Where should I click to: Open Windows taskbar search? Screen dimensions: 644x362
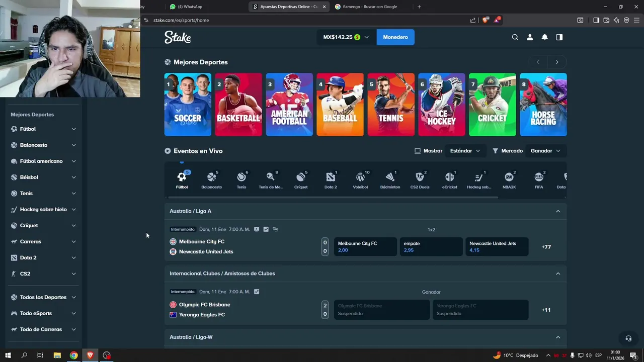point(24,355)
